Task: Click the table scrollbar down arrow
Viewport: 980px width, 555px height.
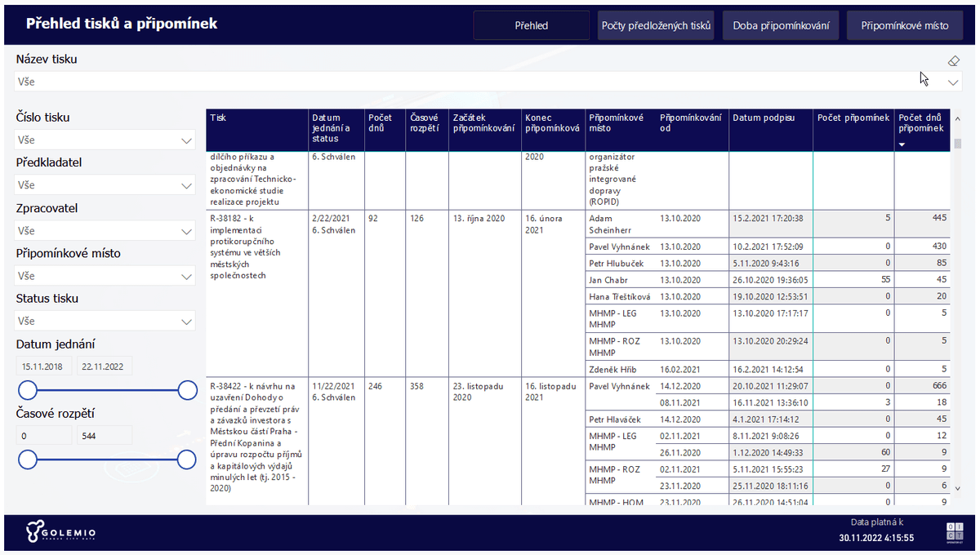Action: coord(958,490)
